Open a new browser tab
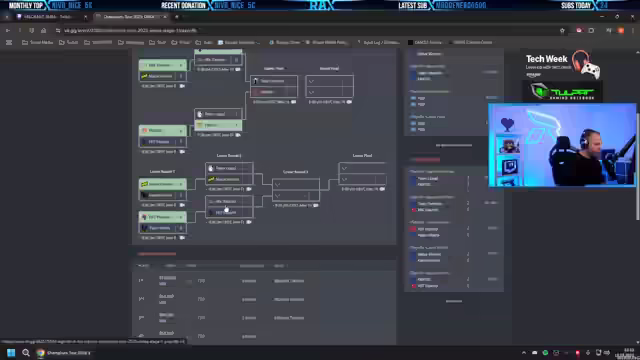The height and width of the screenshot is (360, 640). [177, 17]
